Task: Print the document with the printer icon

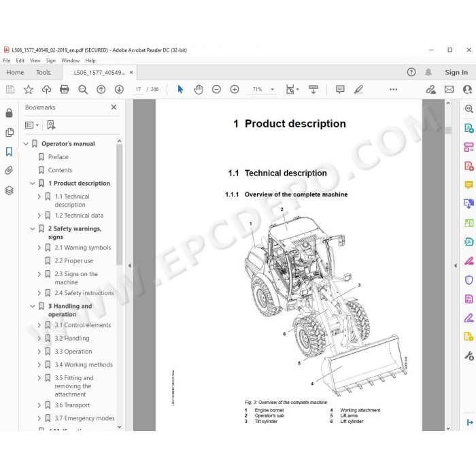Action: click(x=65, y=89)
